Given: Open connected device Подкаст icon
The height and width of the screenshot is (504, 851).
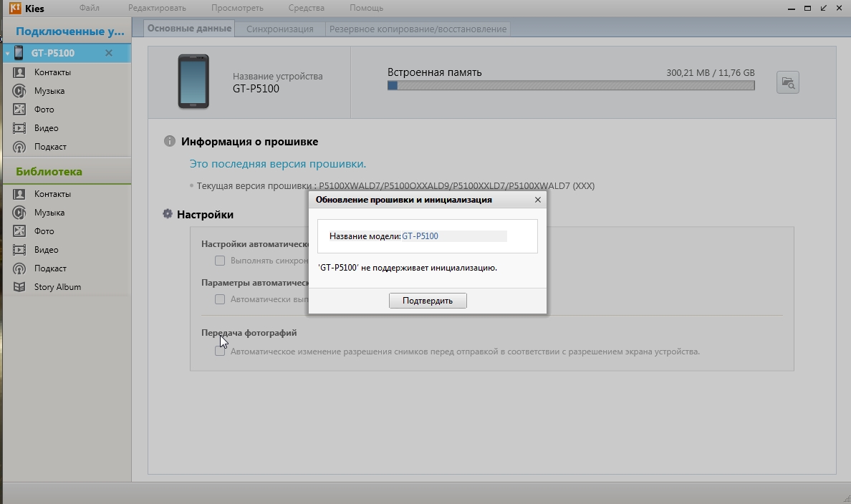Looking at the screenshot, I should pyautogui.click(x=19, y=147).
